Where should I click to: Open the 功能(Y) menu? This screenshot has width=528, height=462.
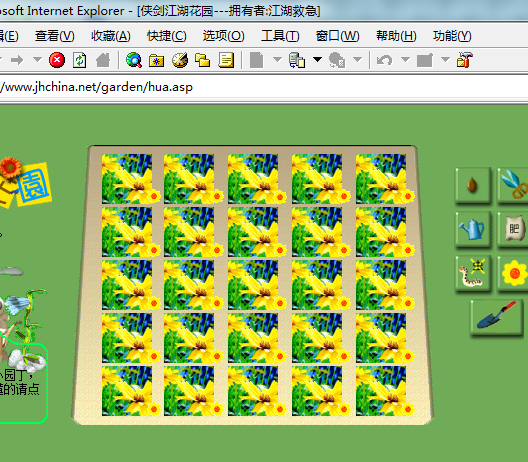tap(452, 36)
